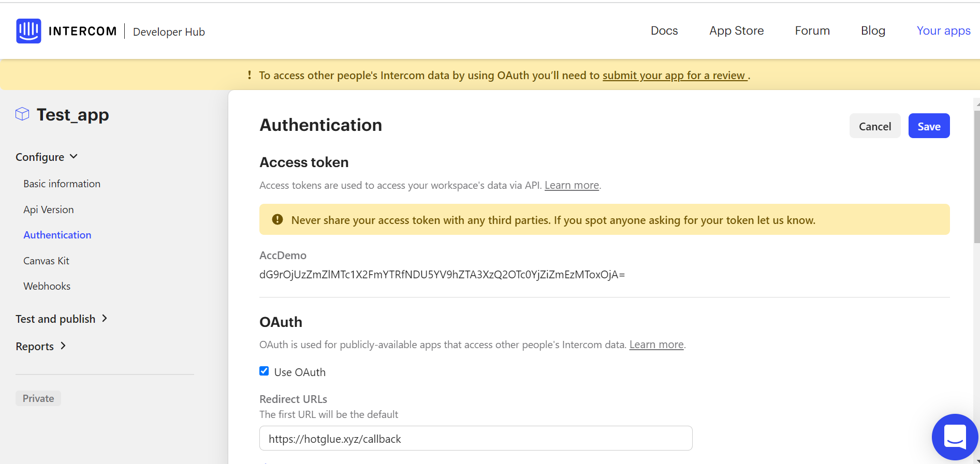Click the Test_app cube icon

[22, 114]
